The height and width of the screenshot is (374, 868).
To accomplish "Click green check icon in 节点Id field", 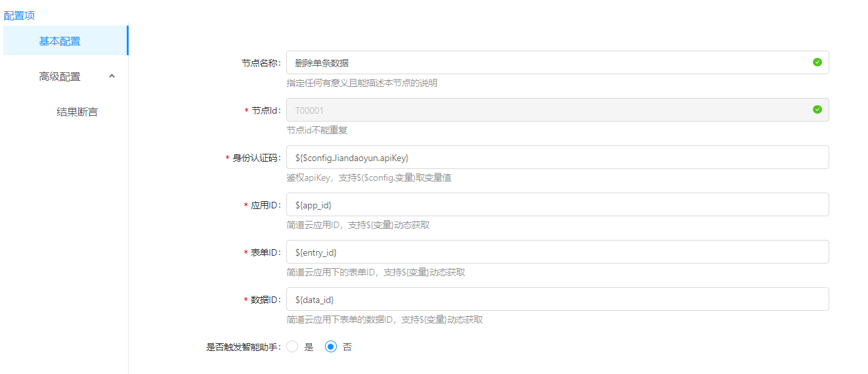I will click(817, 110).
